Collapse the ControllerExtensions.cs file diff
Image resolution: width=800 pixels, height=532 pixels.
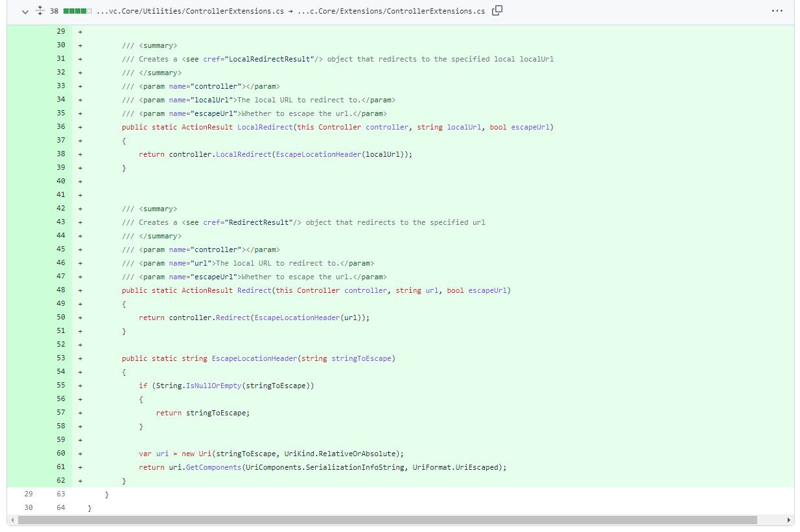pos(25,11)
